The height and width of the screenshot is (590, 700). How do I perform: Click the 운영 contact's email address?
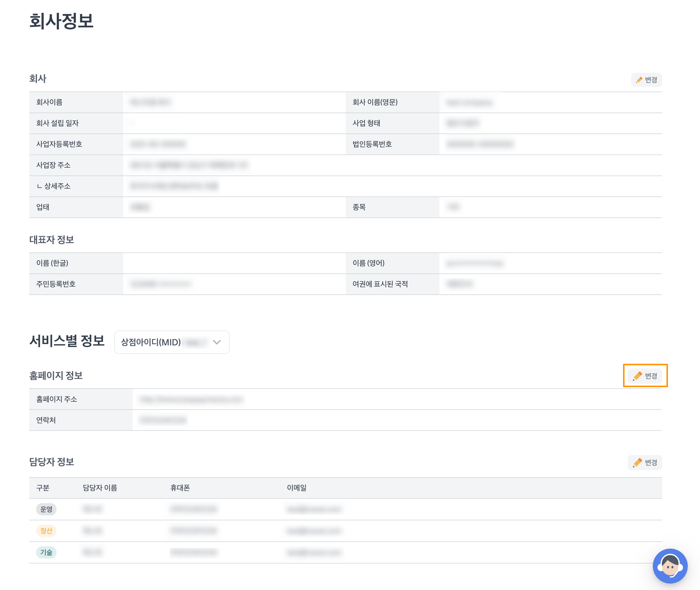pyautogui.click(x=314, y=509)
